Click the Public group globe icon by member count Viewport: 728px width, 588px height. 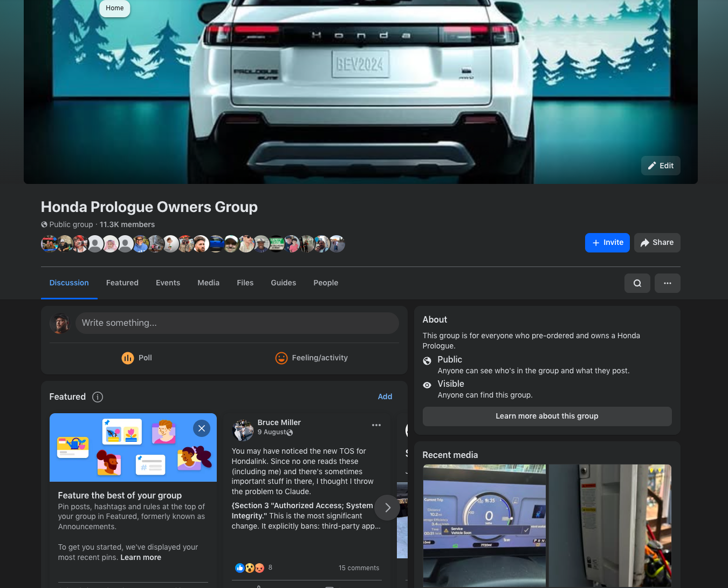[x=44, y=224]
